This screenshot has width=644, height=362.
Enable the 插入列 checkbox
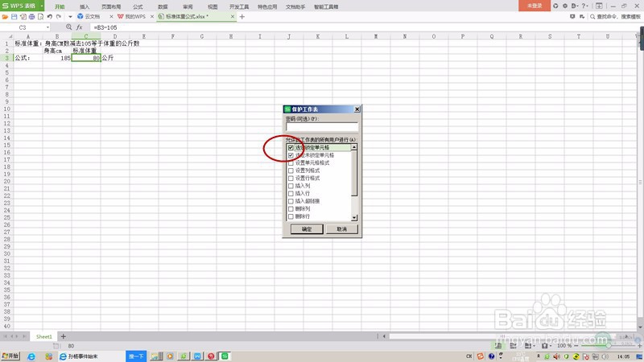(291, 186)
